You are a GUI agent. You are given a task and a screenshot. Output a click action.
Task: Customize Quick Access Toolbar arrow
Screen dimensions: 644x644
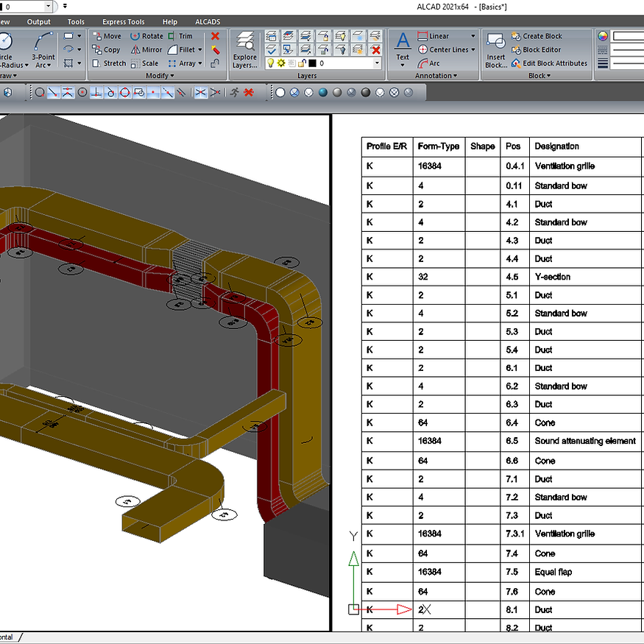[x=65, y=6]
